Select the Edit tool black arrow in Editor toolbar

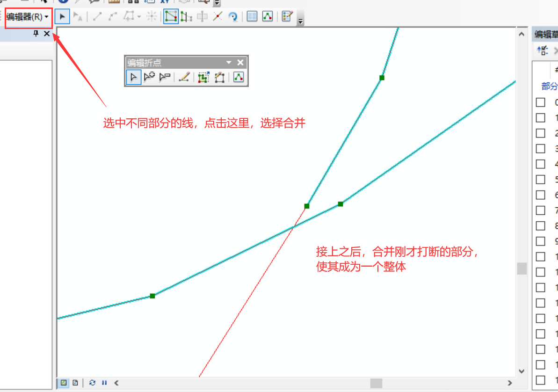pos(62,16)
